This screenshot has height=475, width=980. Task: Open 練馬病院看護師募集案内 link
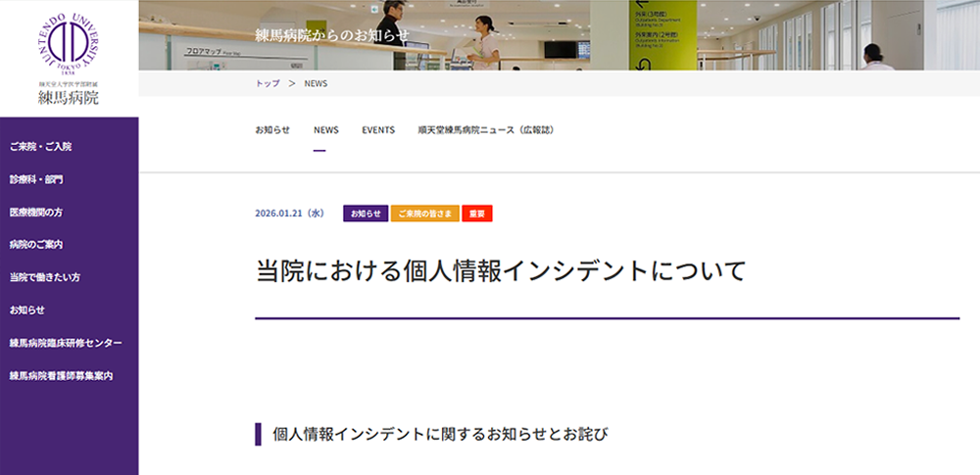[x=61, y=375]
